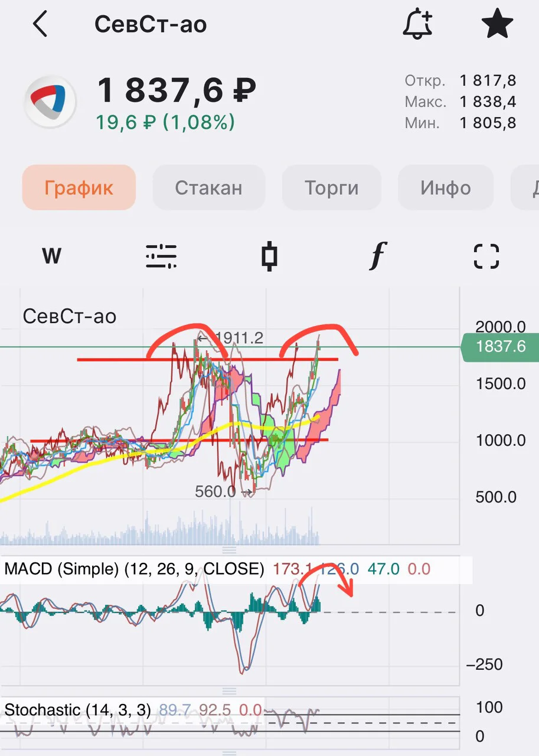Switch to the График tab
Viewport: 539px width, 756px height.
pyautogui.click(x=79, y=188)
